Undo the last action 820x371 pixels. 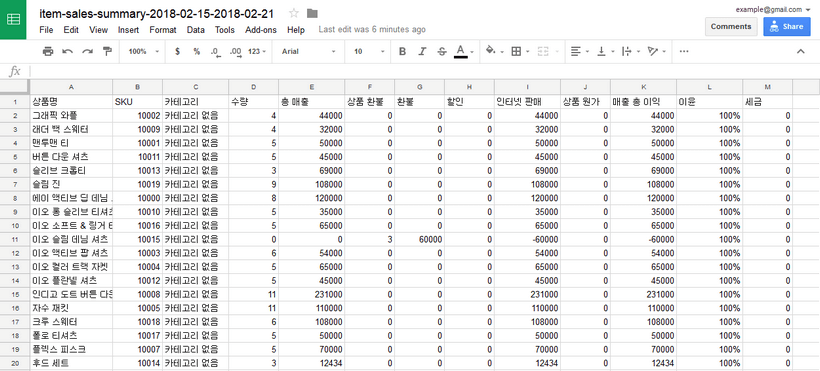coord(67,51)
